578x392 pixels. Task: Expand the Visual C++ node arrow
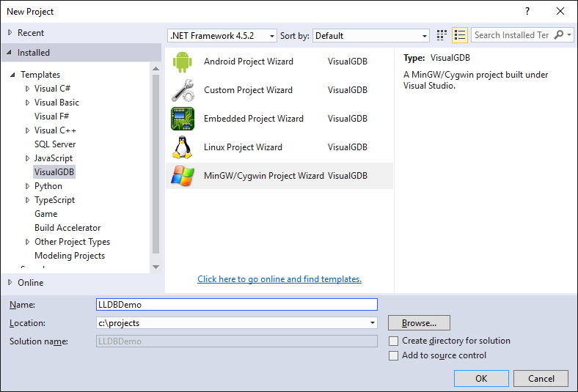tap(27, 130)
